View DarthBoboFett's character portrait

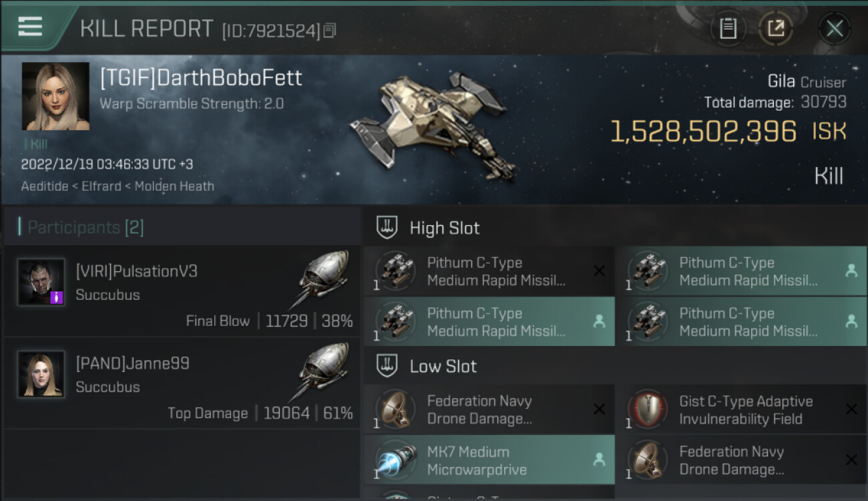coord(55,96)
